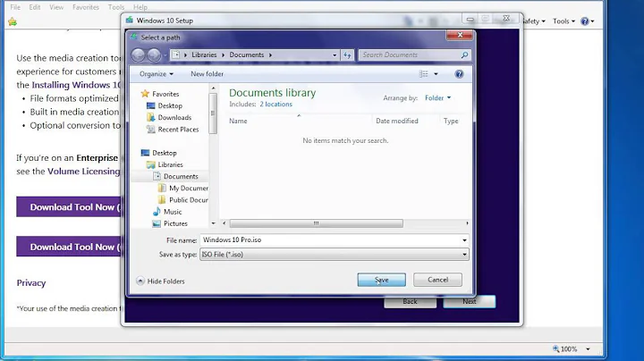644x361 pixels.
Task: Click the Internet Explorer help question icon
Action: (x=585, y=21)
